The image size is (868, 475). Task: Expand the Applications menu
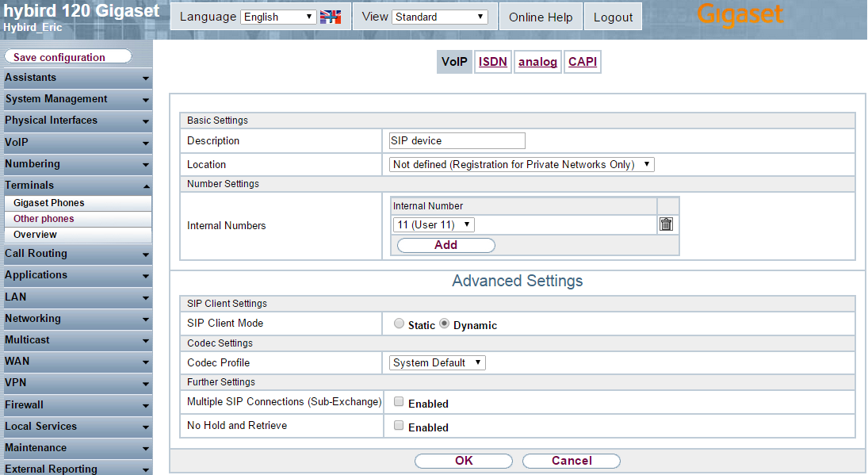point(77,276)
